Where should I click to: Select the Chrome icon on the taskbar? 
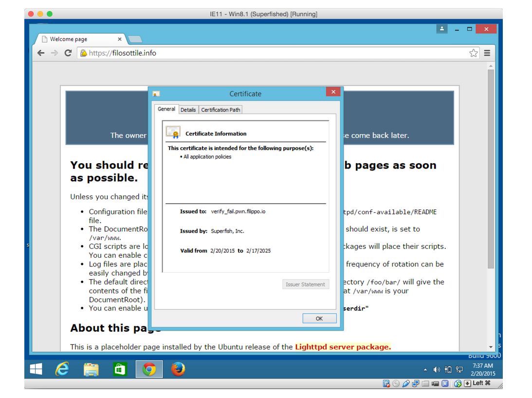click(149, 369)
